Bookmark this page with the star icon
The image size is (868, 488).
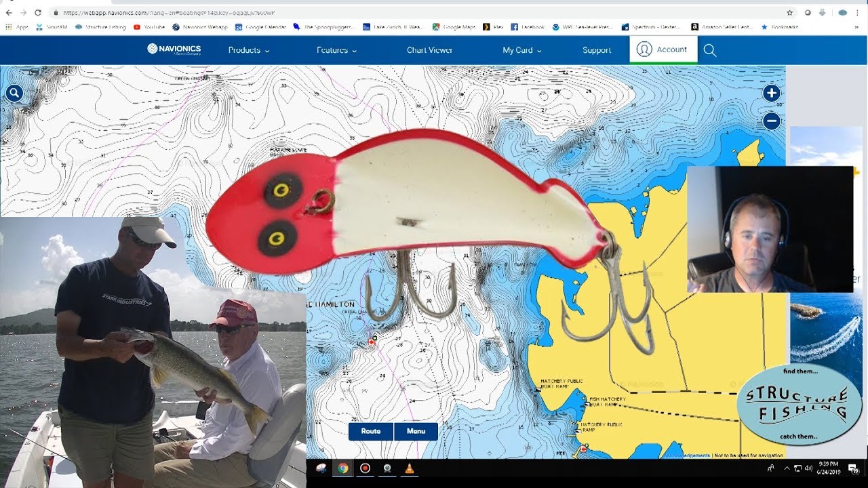[x=789, y=13]
